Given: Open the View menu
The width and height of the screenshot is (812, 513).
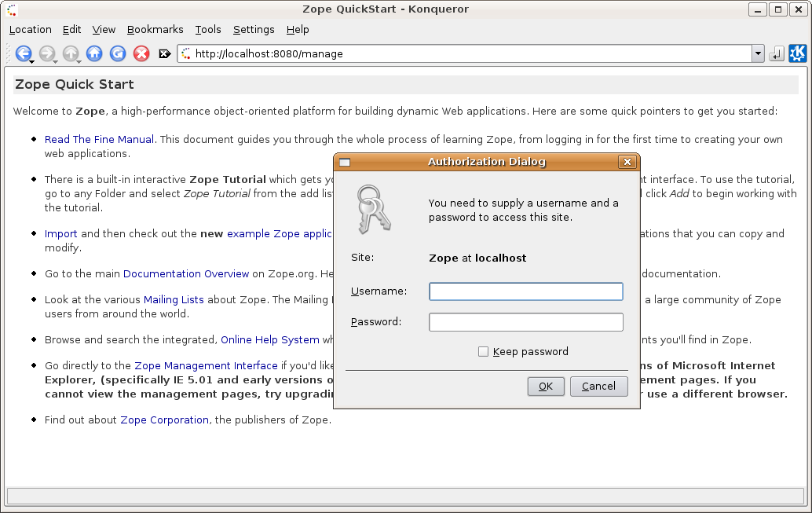Looking at the screenshot, I should pyautogui.click(x=104, y=30).
